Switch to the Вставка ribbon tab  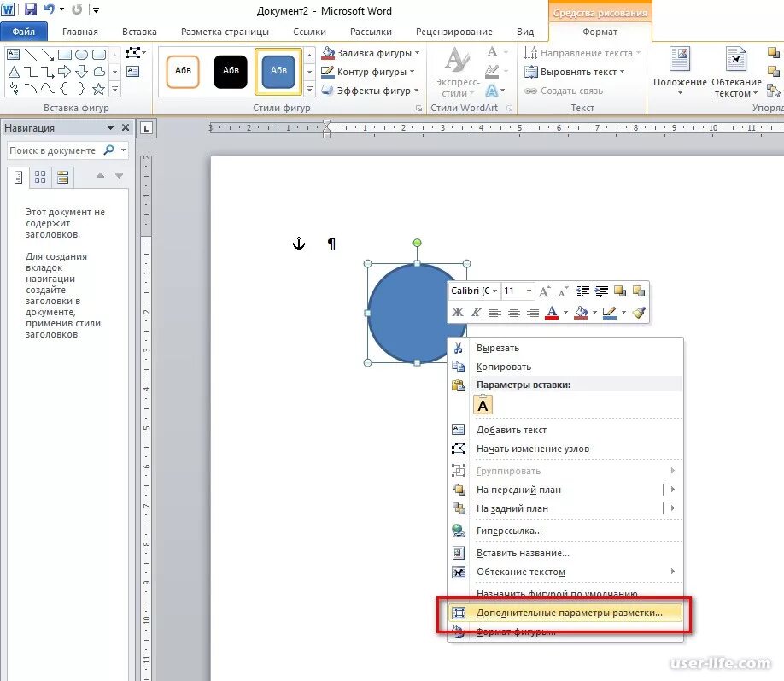[x=139, y=32]
